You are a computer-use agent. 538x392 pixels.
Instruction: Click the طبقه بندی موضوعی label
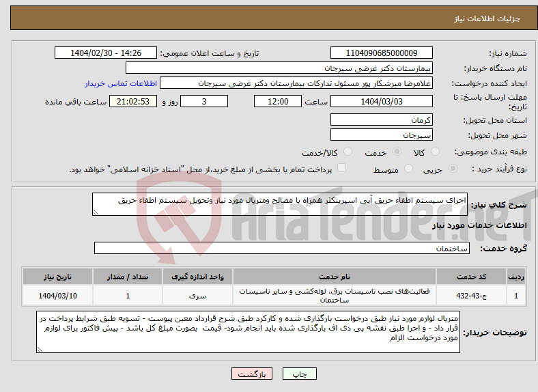[491, 152]
